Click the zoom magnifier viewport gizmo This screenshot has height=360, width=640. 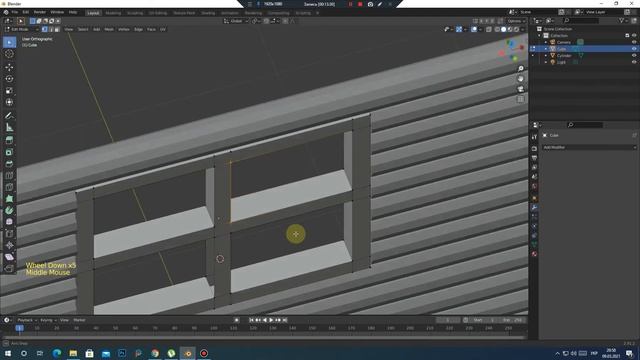(520, 69)
